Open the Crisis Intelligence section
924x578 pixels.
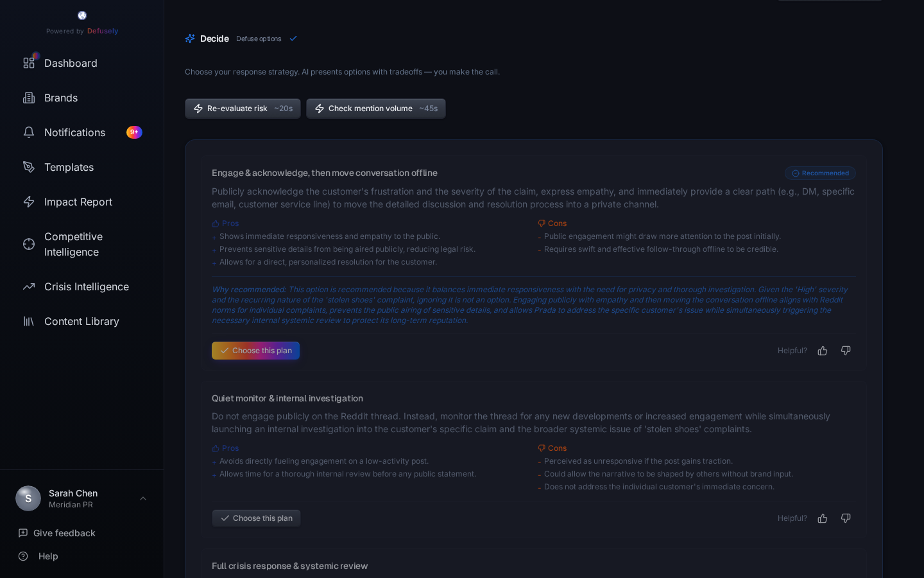click(87, 286)
